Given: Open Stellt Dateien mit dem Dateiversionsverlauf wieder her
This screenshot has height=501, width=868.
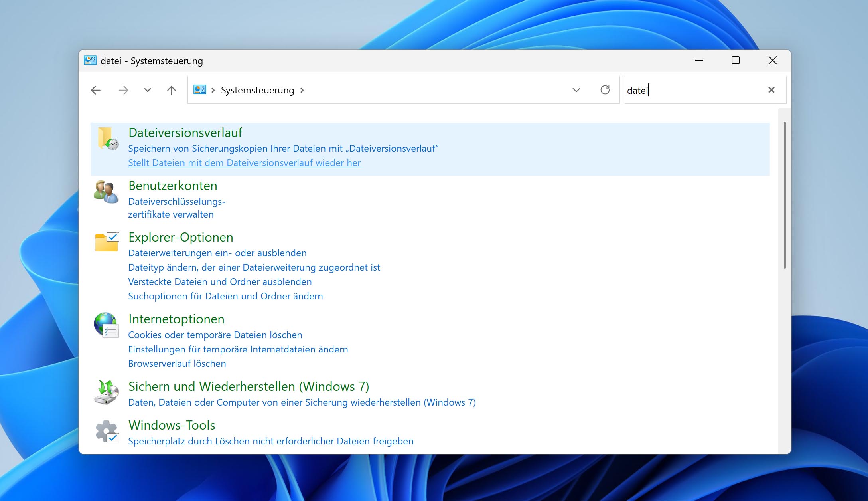Looking at the screenshot, I should click(x=244, y=163).
